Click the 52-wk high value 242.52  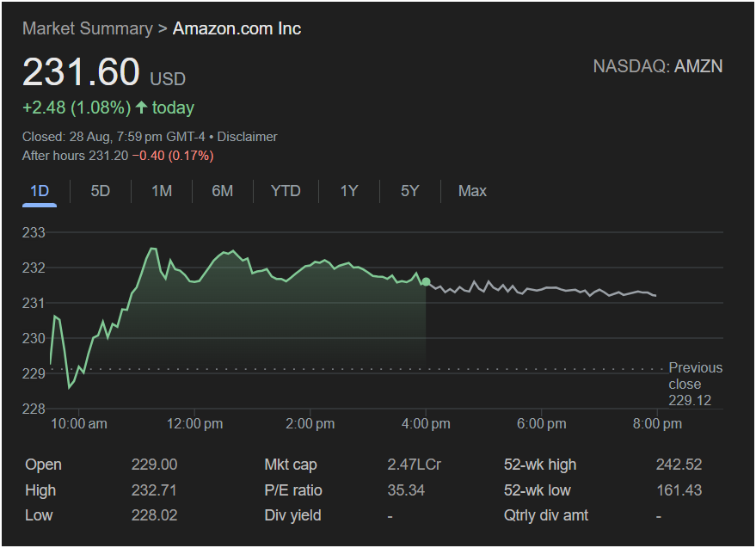tap(679, 465)
